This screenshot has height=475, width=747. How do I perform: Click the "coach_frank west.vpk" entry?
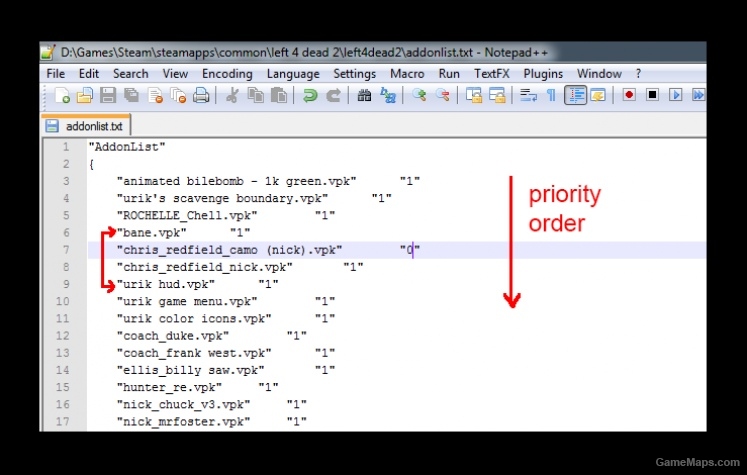click(x=194, y=353)
